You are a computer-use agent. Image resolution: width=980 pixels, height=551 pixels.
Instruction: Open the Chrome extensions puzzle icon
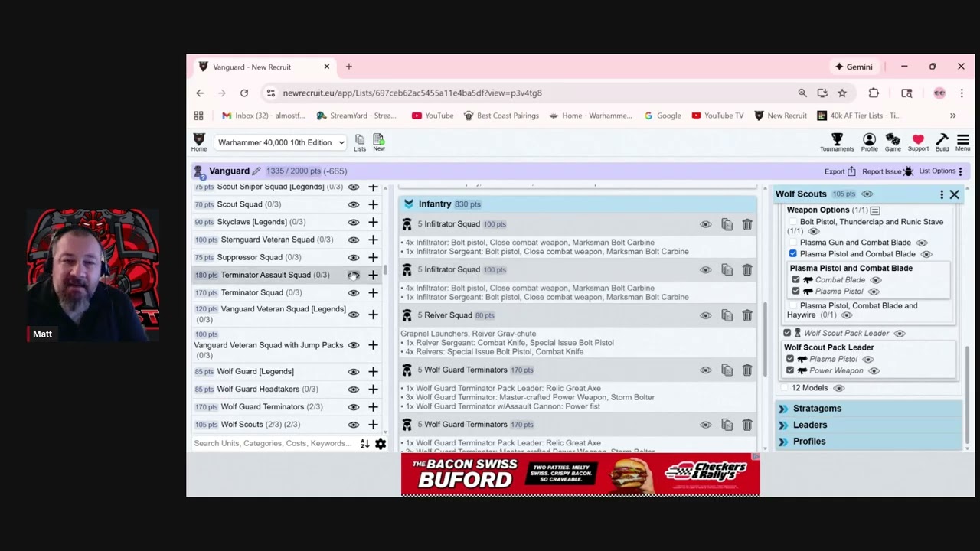[x=874, y=93]
